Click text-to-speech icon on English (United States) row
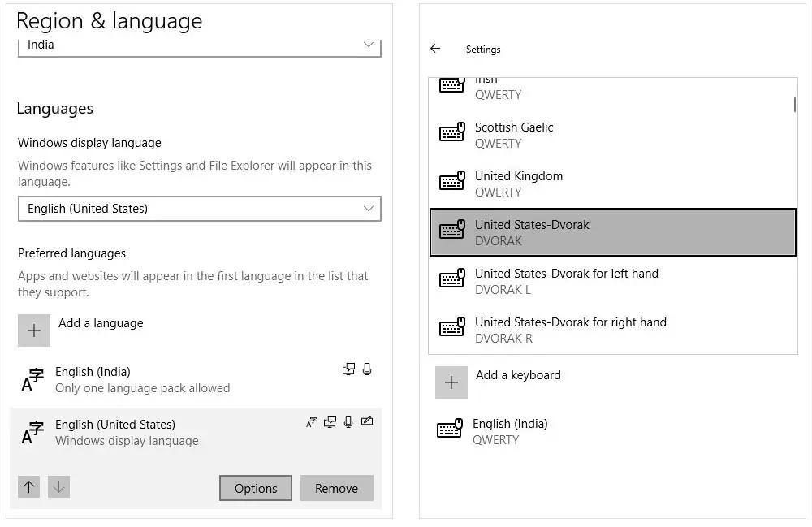 point(330,422)
